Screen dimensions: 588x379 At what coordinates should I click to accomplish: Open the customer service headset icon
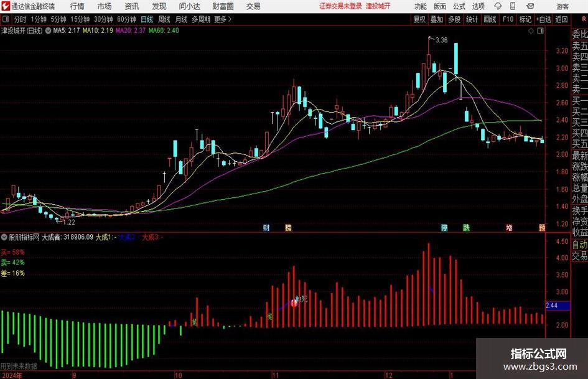coord(498,6)
